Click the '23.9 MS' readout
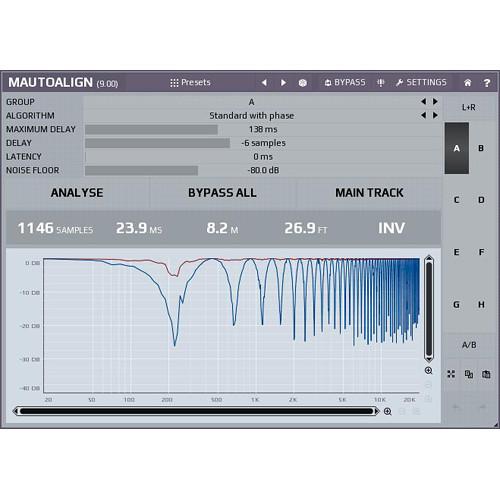Image resolution: width=500 pixels, height=500 pixels. (x=139, y=228)
